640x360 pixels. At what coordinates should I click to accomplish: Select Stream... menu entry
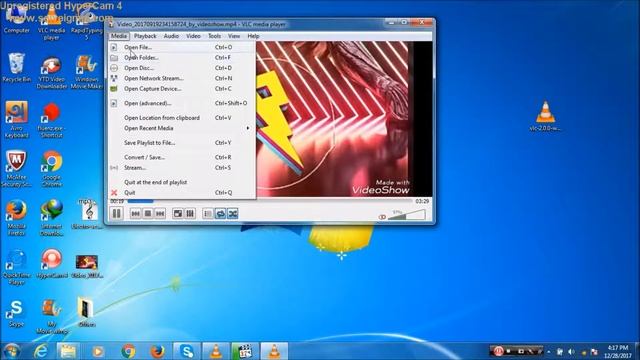[182, 167]
